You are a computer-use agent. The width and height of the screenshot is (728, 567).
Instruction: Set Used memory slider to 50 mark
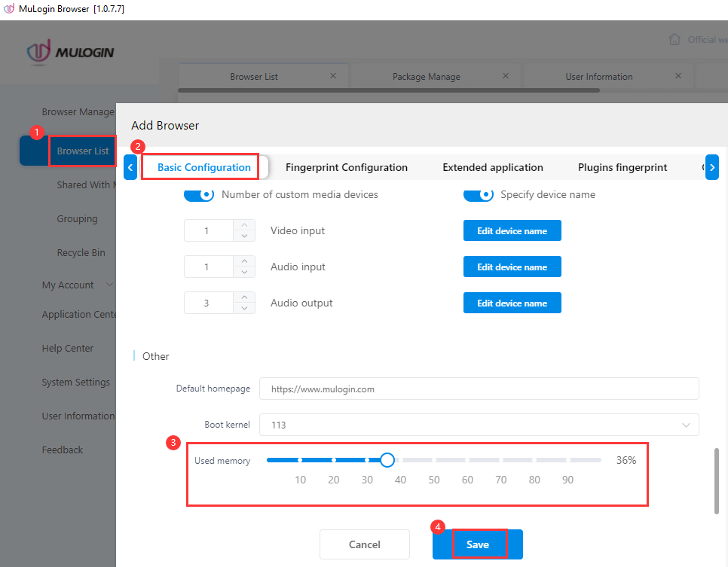(433, 460)
